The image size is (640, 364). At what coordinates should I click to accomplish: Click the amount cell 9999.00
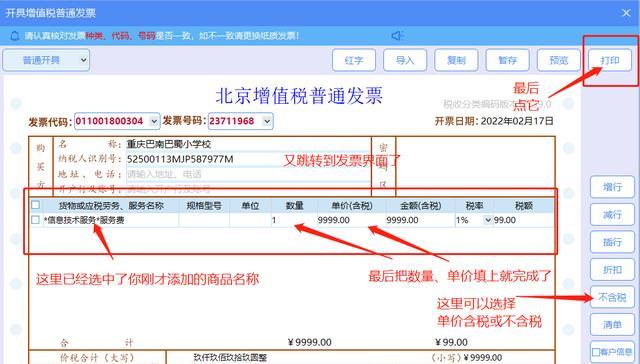point(420,220)
